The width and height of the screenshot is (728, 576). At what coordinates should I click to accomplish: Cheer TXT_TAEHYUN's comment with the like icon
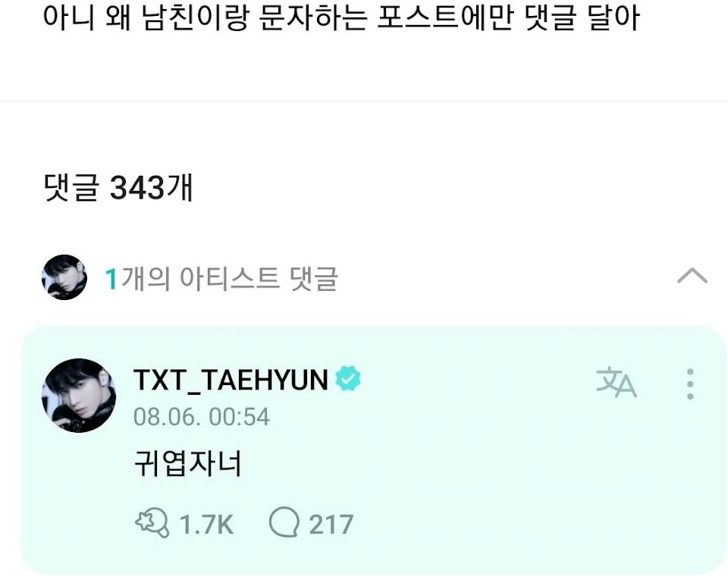(152, 523)
